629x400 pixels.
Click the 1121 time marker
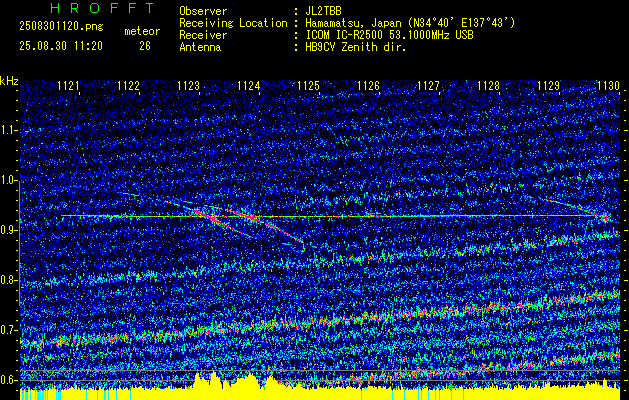tap(68, 86)
